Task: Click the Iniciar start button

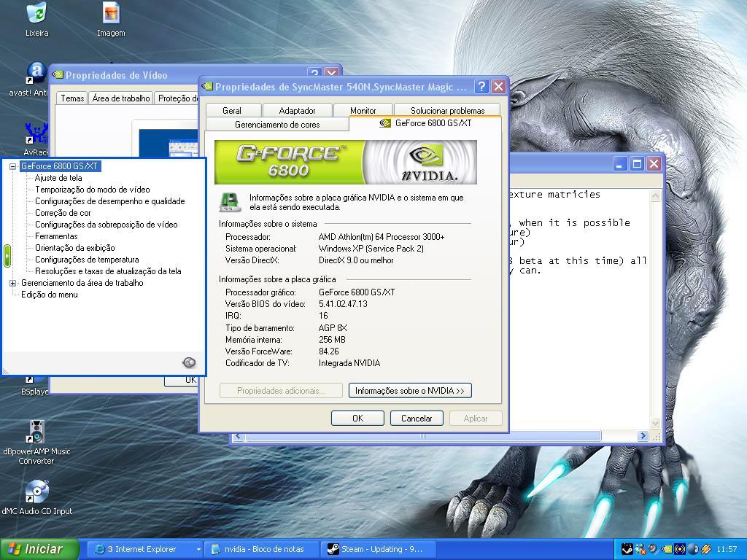Action: coord(39,549)
